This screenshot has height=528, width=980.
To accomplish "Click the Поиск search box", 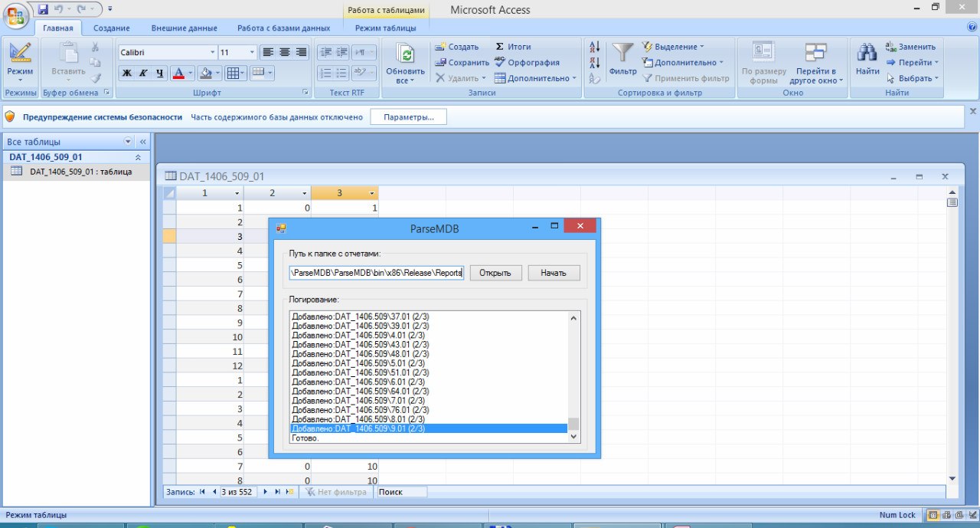I will click(x=401, y=492).
